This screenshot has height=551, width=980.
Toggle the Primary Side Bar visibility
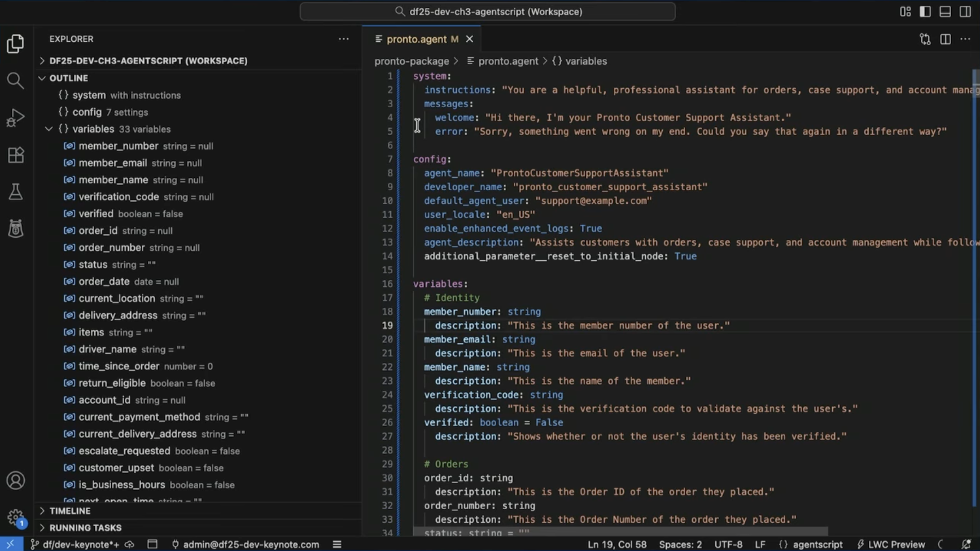point(925,11)
